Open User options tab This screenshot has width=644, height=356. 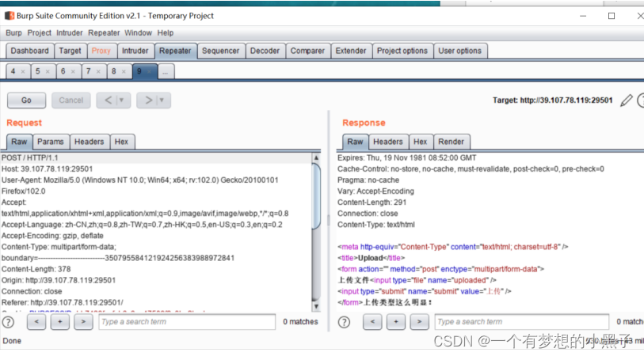pos(460,51)
